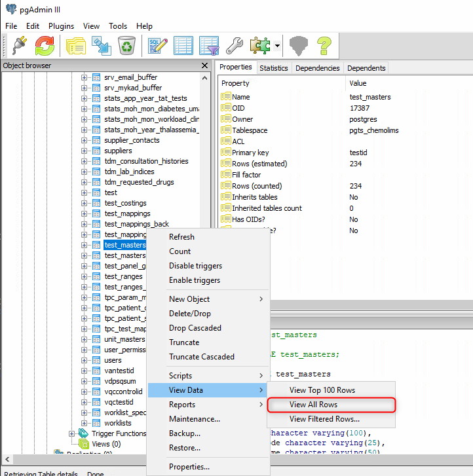
Task: Select the users table in tree
Action: coord(113,360)
